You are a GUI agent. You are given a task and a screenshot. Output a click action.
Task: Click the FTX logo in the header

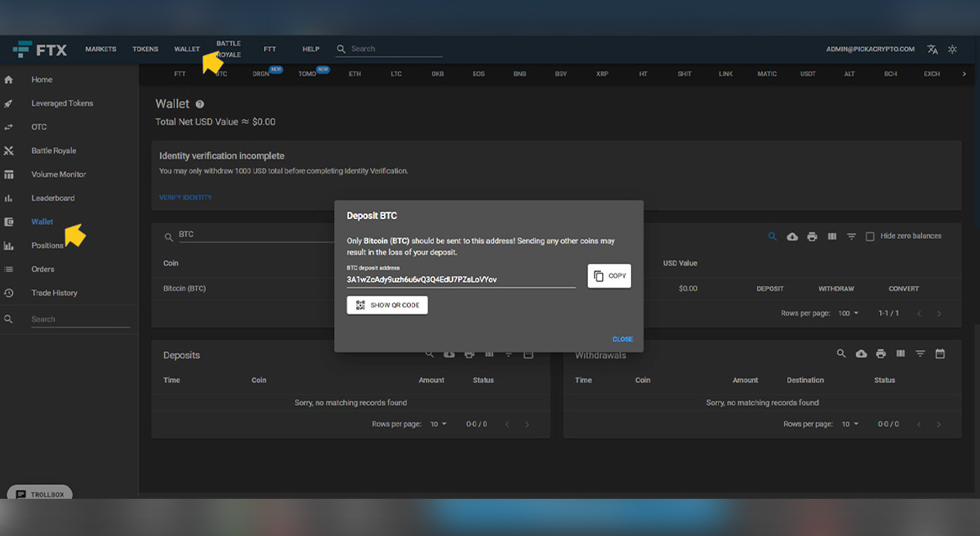click(40, 50)
